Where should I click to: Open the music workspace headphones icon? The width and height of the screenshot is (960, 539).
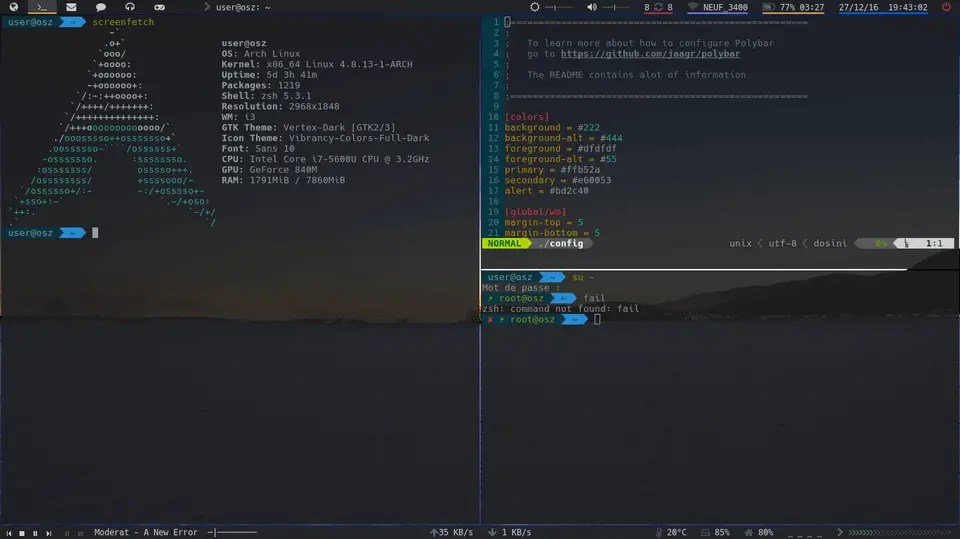[x=130, y=7]
